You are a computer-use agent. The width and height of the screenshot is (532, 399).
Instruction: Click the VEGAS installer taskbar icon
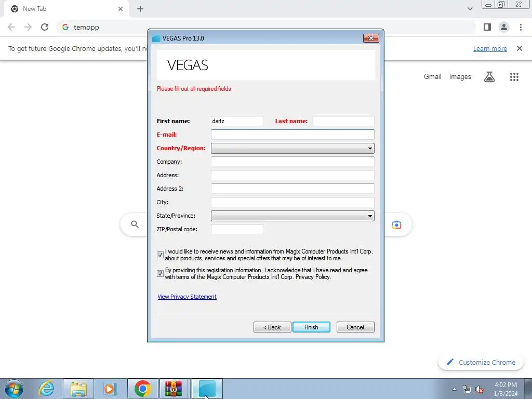click(x=207, y=389)
